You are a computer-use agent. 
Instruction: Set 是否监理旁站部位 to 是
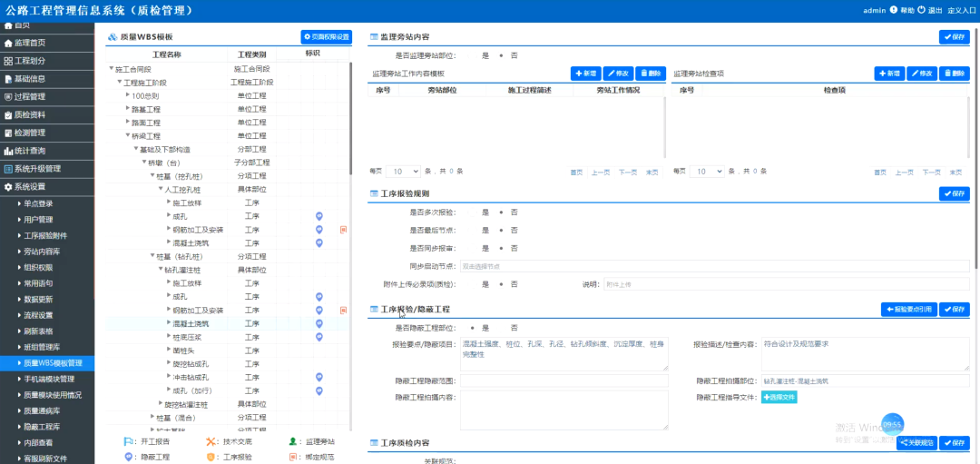(x=473, y=55)
